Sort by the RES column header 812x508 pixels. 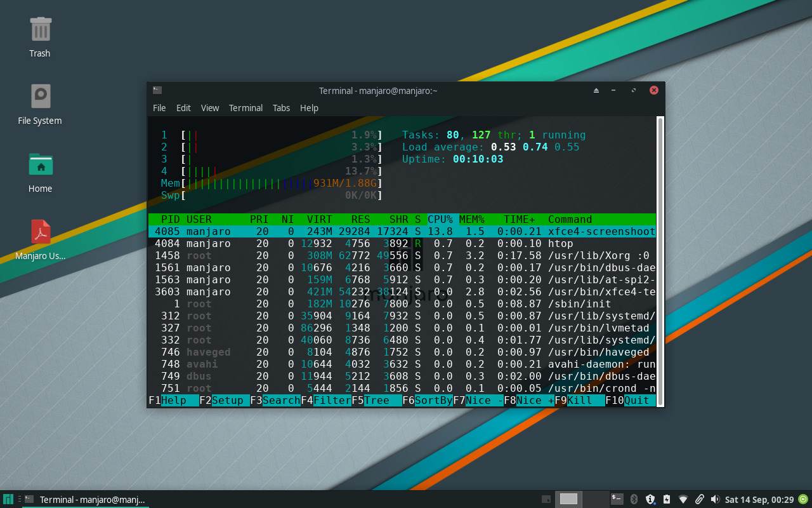pyautogui.click(x=361, y=219)
